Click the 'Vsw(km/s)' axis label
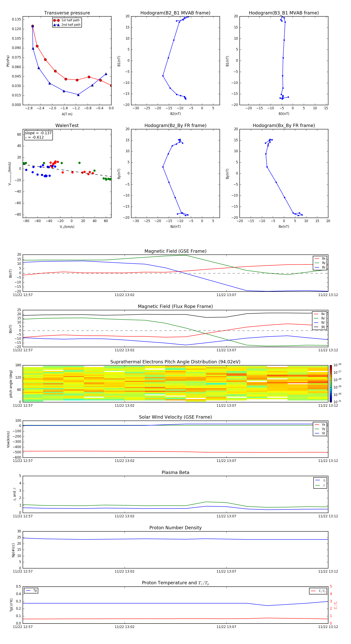 (x=8, y=439)
